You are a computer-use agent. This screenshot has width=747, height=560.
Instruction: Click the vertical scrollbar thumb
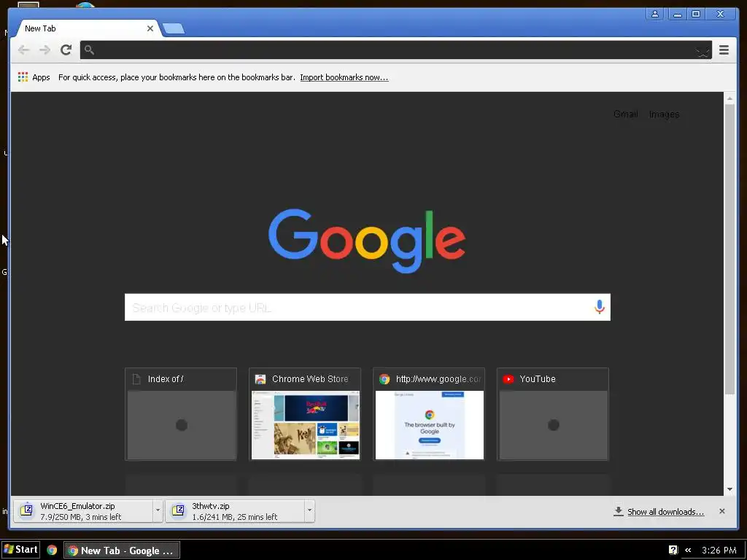click(x=729, y=249)
